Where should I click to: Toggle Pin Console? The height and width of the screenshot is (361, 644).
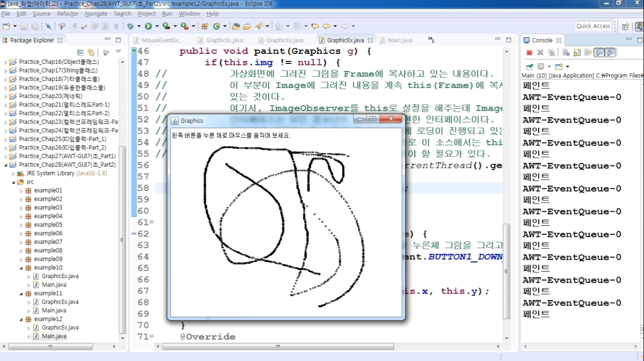(x=529, y=66)
